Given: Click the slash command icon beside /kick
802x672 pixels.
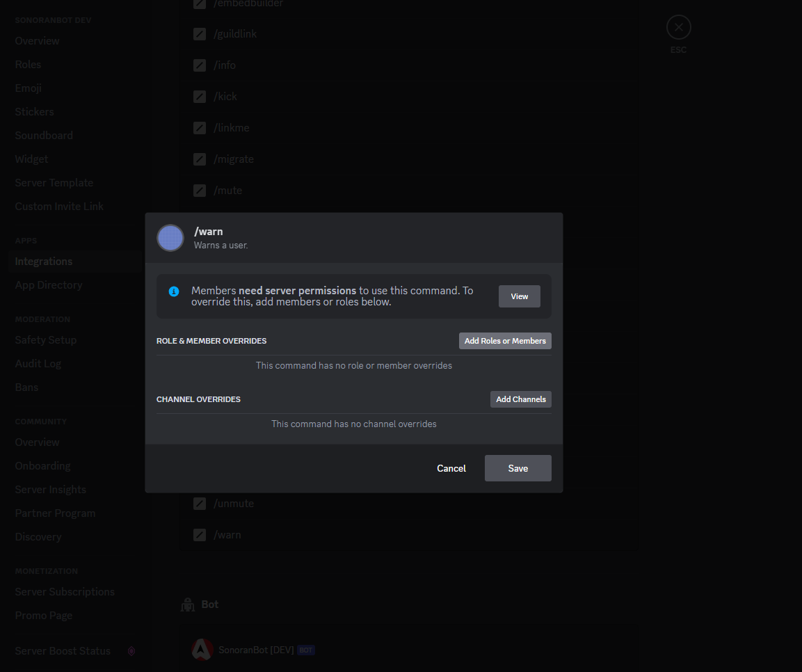Looking at the screenshot, I should point(200,97).
